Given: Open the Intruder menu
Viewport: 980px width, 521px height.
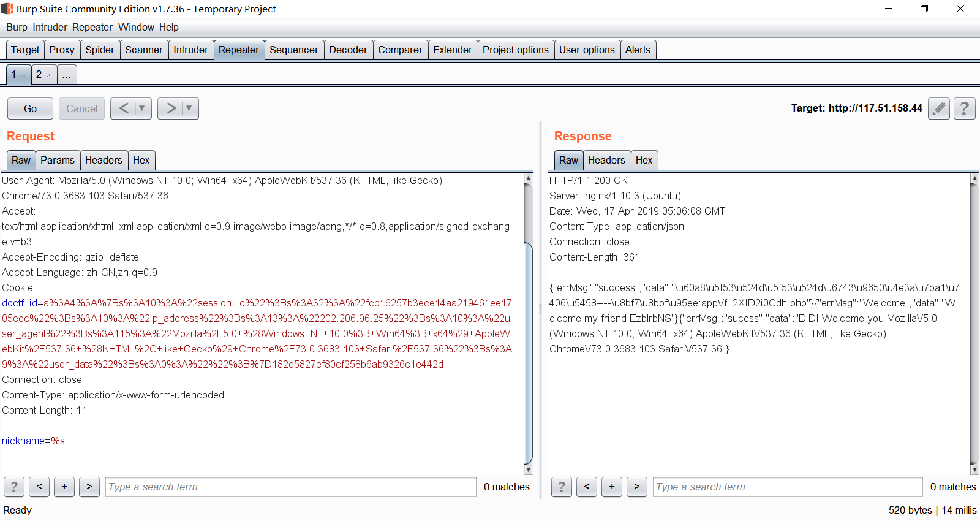Looking at the screenshot, I should coord(50,27).
